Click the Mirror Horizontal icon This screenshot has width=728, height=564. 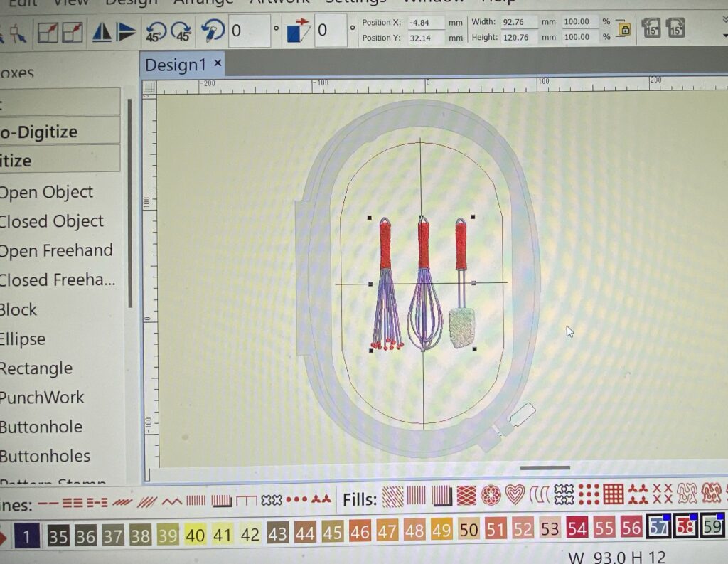[102, 32]
